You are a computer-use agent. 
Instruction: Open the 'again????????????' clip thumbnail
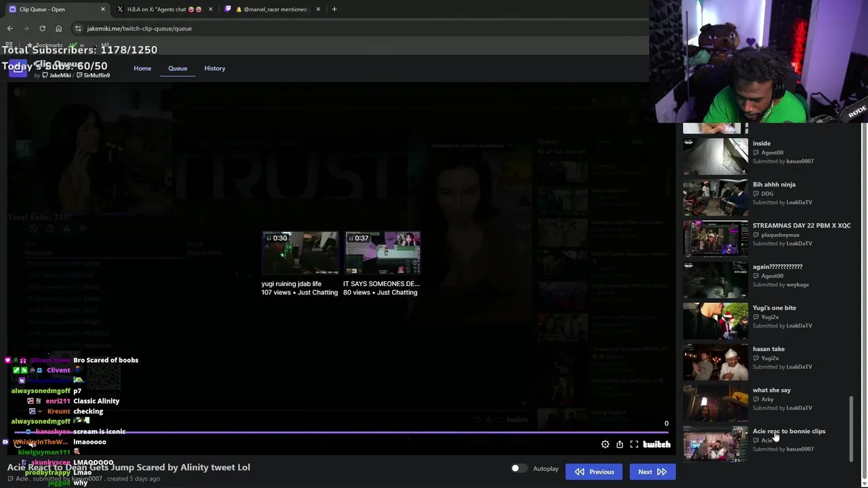tap(715, 280)
